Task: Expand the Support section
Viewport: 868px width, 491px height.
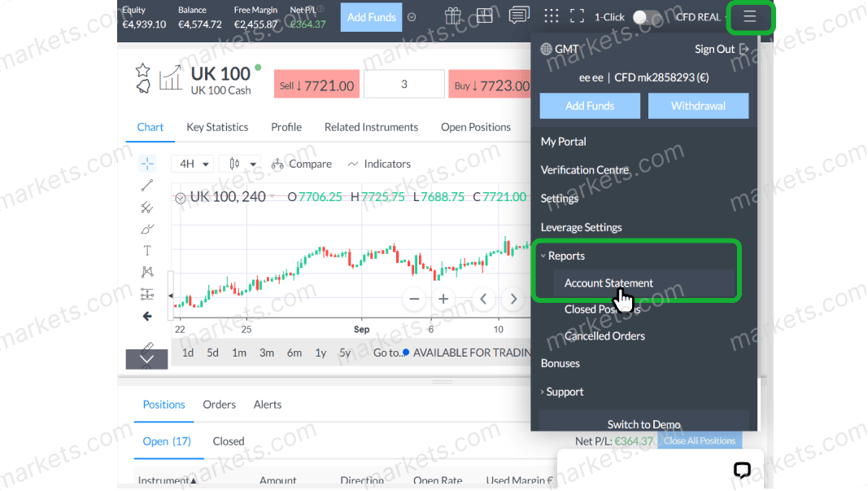Action: click(x=562, y=392)
